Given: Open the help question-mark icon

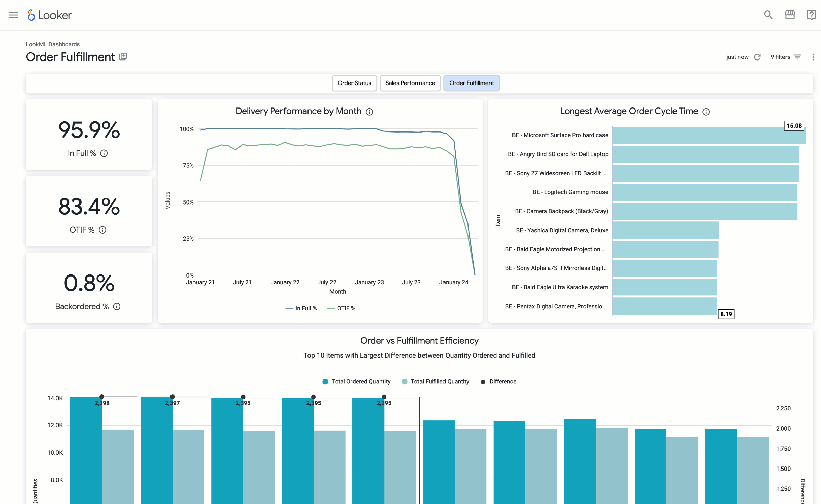Looking at the screenshot, I should click(811, 15).
